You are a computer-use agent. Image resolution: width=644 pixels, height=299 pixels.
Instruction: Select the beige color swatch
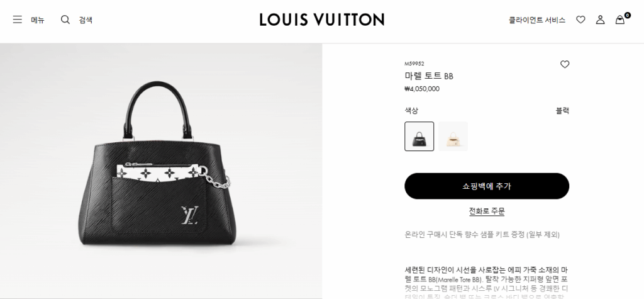[x=453, y=136]
